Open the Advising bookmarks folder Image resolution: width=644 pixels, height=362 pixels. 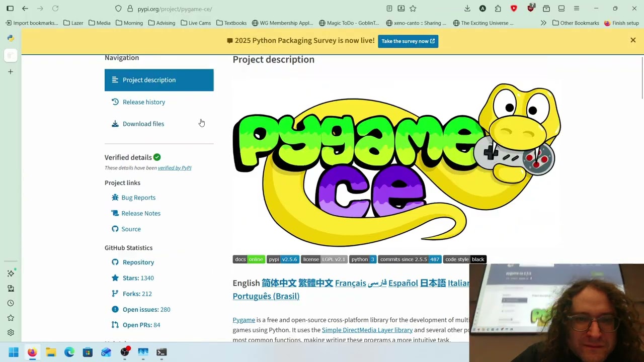(x=162, y=23)
